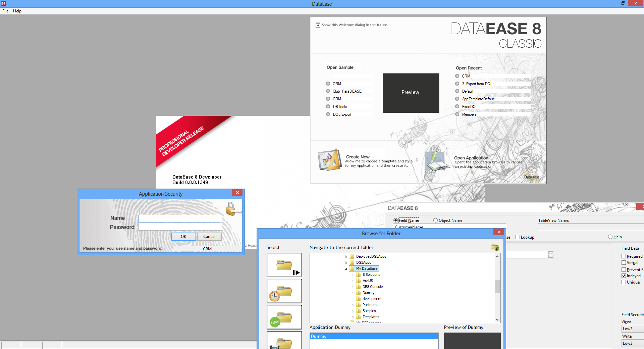The width and height of the screenshot is (644, 349).
Task: Open recent '3. Export from DQL'
Action: (477, 84)
